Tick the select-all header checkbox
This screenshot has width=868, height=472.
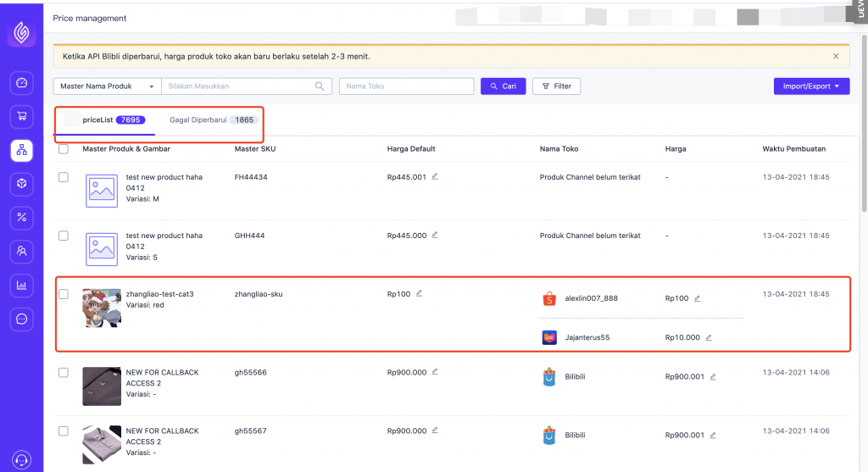[x=64, y=149]
